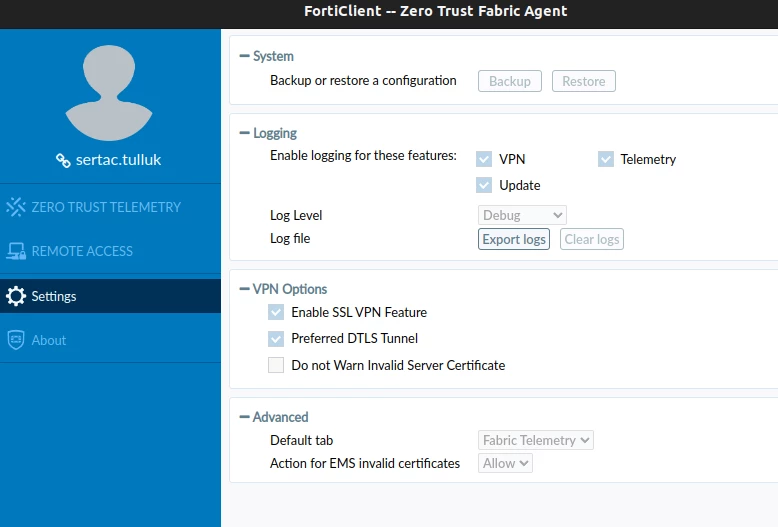This screenshot has width=778, height=527.
Task: Open the EMS invalid certificates Allow dropdown
Action: [x=505, y=463]
